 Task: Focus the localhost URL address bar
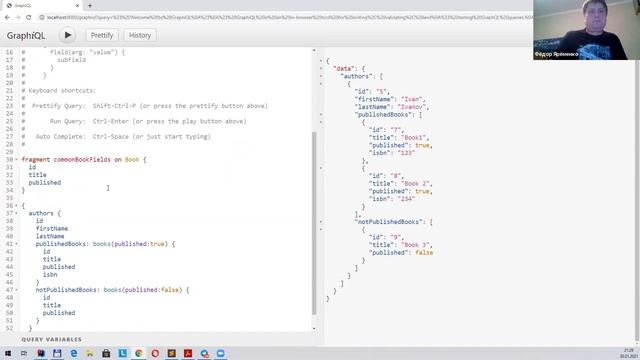[x=286, y=17]
